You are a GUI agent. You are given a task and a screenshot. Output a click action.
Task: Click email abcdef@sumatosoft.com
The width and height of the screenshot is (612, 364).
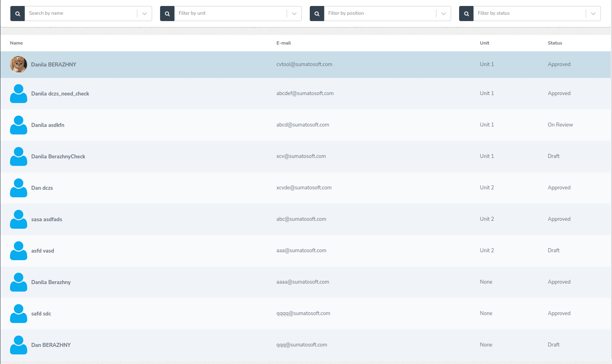pos(305,93)
